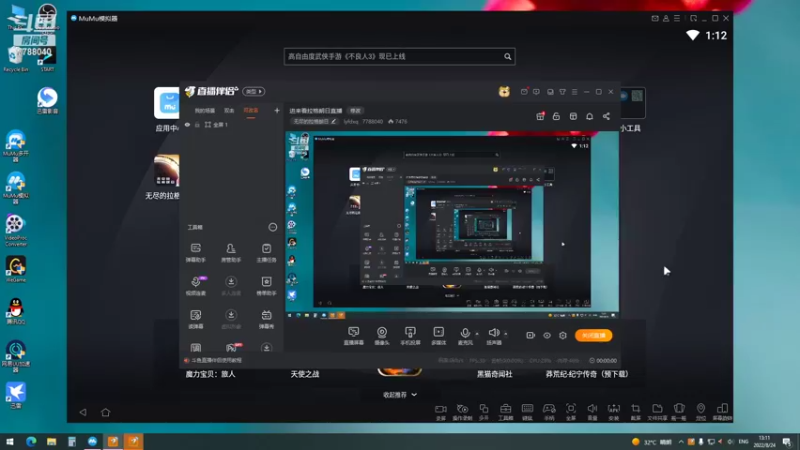800x450 pixels.
Task: Open streamer tasks (主播任务) icon in toolbox
Action: (x=266, y=248)
